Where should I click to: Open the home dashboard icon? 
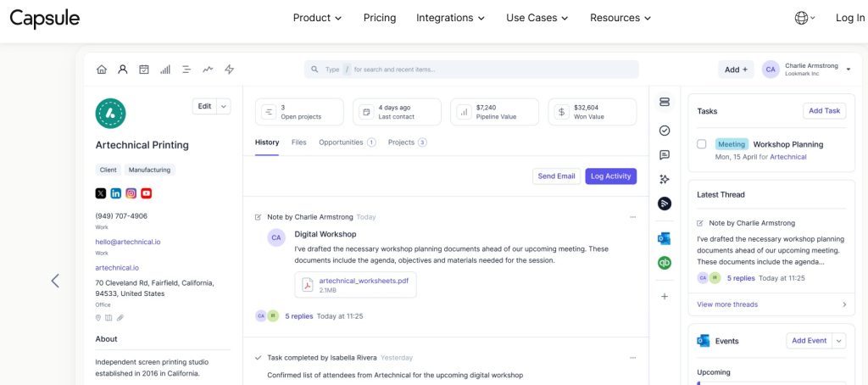102,70
